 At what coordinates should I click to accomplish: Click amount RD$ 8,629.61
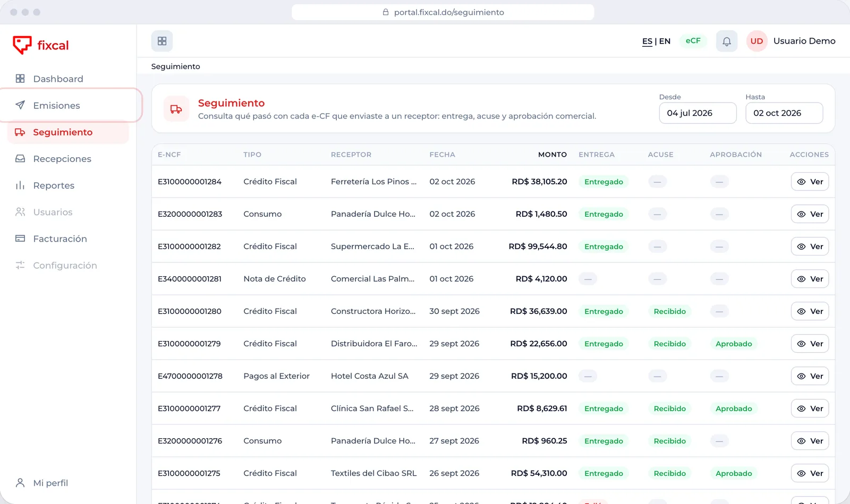point(542,408)
